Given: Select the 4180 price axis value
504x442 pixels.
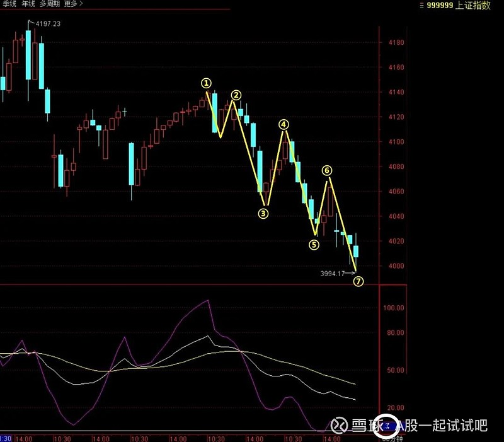Looking at the screenshot, I should click(x=396, y=42).
